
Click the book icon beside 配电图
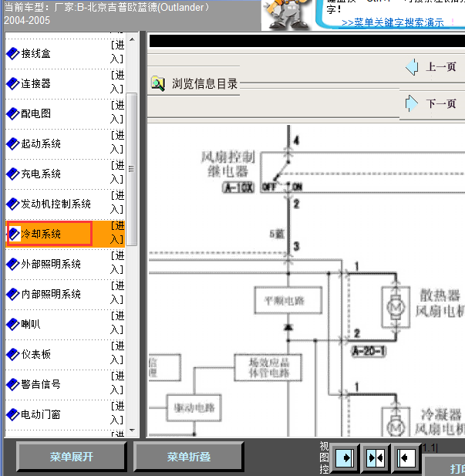(x=13, y=114)
